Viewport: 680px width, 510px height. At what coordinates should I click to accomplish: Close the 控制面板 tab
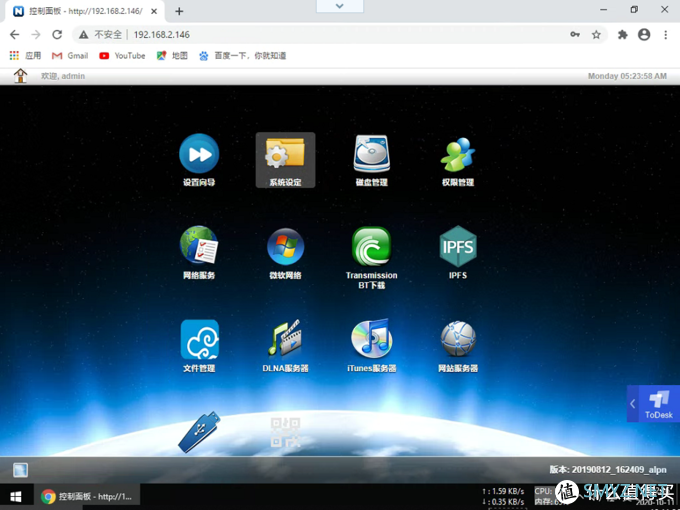[x=154, y=12]
